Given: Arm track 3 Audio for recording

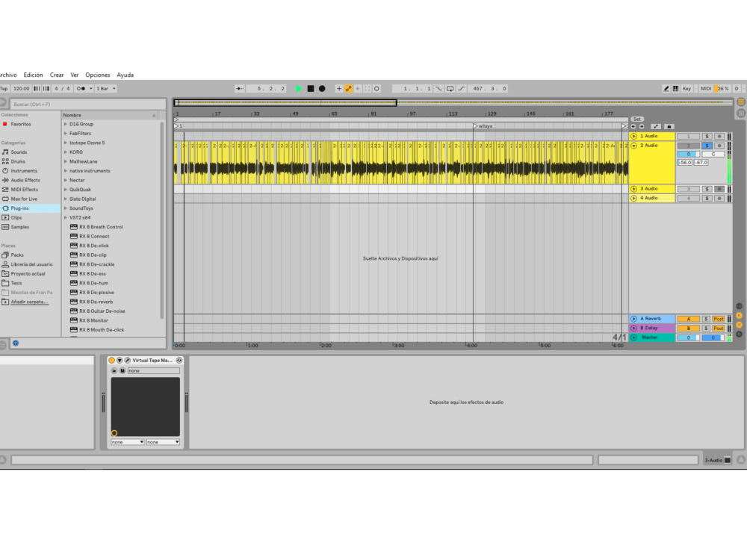Looking at the screenshot, I should [719, 189].
